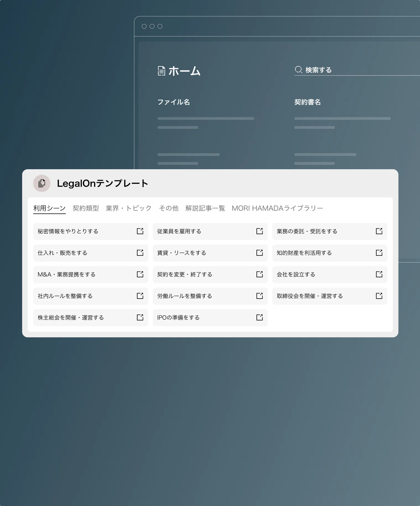Open external link icon for 賃貸・リースをする

click(260, 253)
